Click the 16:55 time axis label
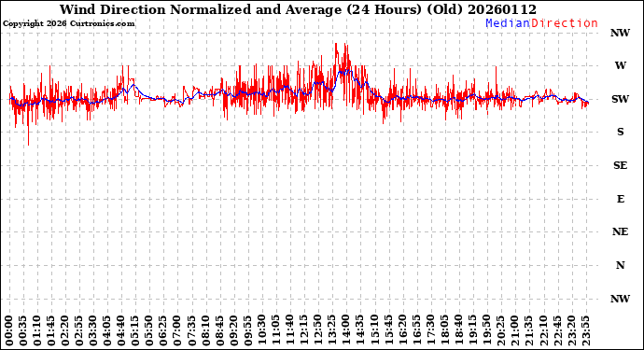 [416, 331]
